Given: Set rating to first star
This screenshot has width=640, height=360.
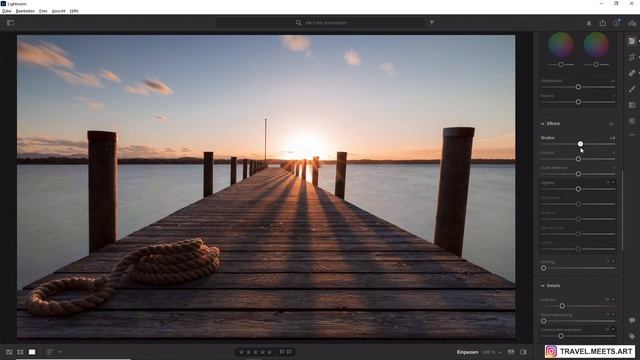Looking at the screenshot, I should tap(241, 352).
